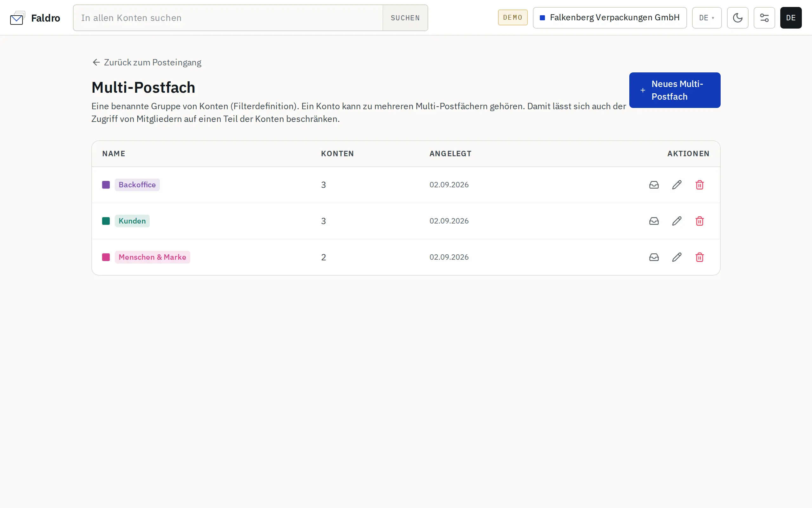
Task: Open the Kunden inbox icon
Action: coord(654,221)
